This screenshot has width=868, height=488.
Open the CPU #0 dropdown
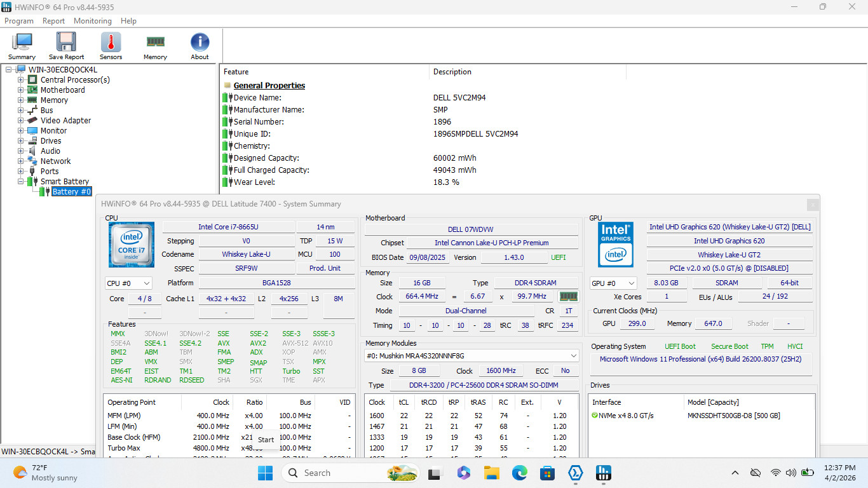(x=128, y=283)
